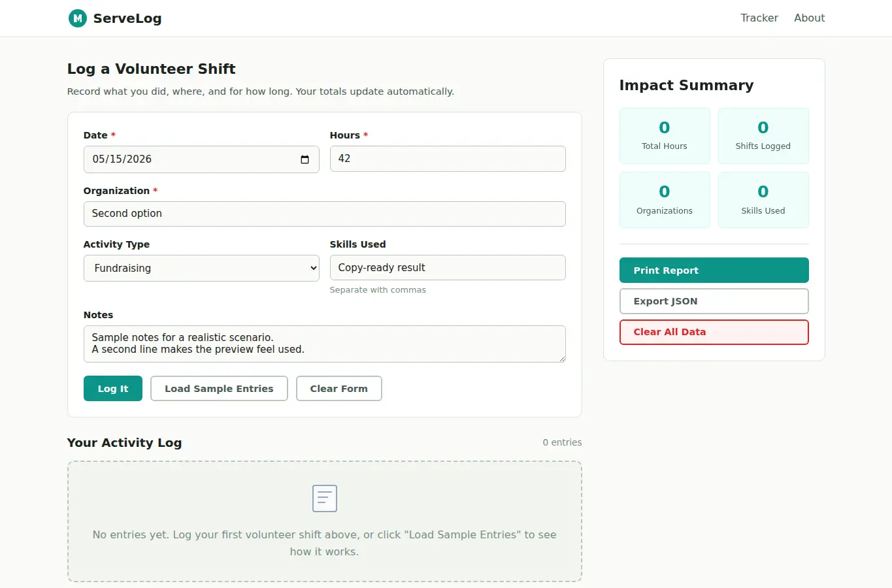Viewport: 892px width, 588px height.
Task: Click the Skills Used input field
Action: (x=448, y=268)
